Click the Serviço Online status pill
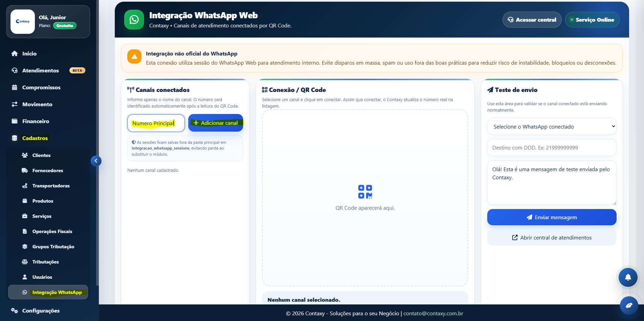Viewport: 644px width, 321px height. (x=592, y=20)
